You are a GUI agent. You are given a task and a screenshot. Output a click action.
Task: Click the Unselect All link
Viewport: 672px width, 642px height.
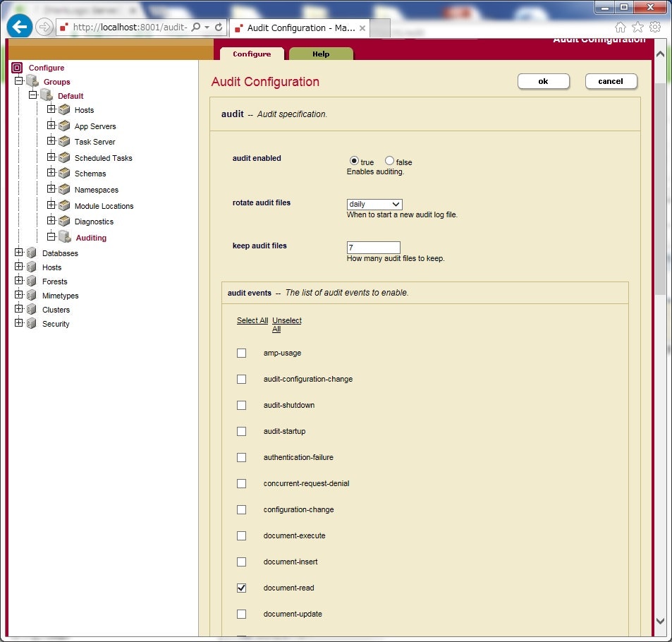286,325
